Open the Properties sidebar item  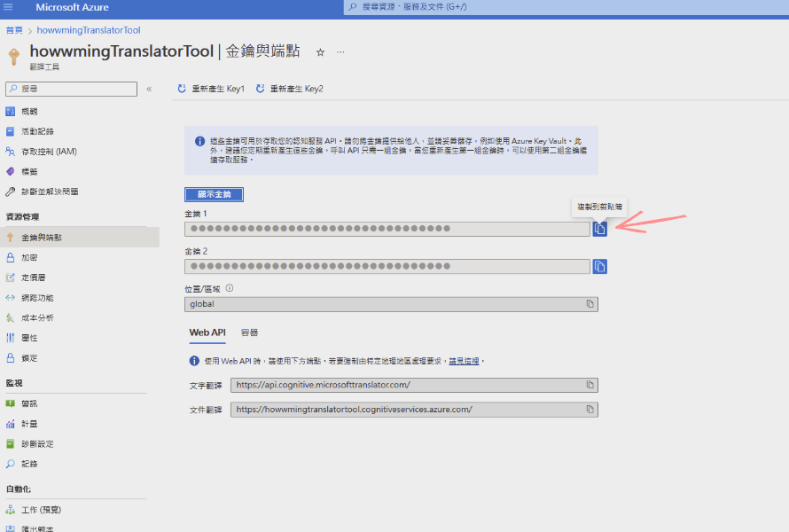(29, 338)
